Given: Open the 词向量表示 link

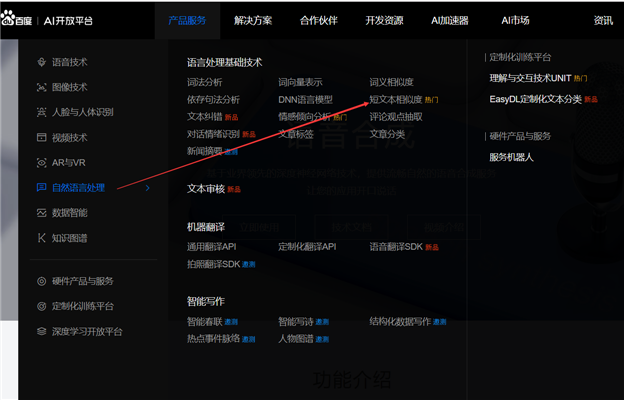Looking at the screenshot, I should pos(300,82).
